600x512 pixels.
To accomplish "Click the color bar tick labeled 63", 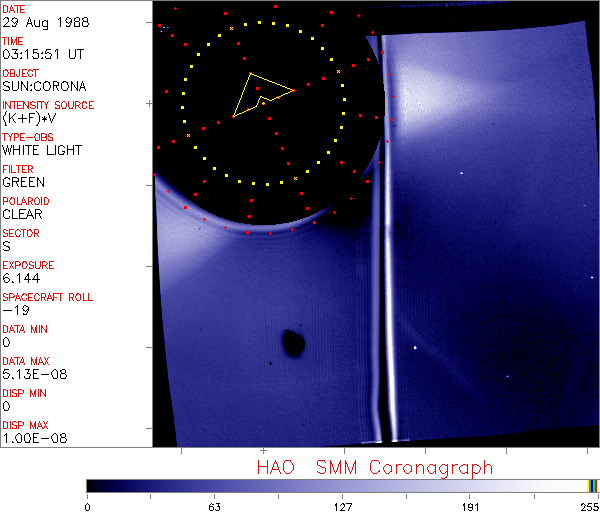I will click(214, 507).
